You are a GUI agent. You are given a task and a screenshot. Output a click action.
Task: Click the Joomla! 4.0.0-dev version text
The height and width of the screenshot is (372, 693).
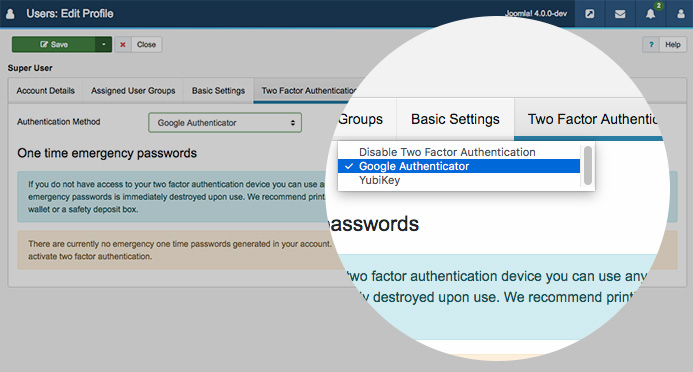click(536, 14)
